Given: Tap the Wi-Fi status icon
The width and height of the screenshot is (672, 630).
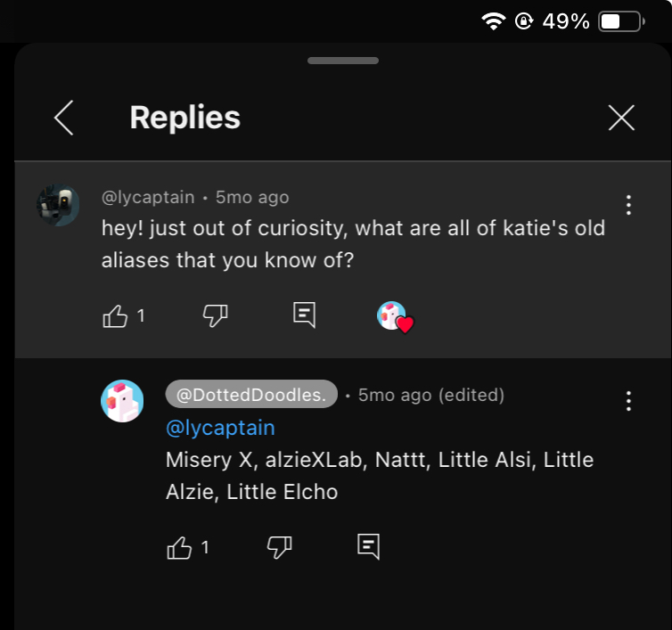Looking at the screenshot, I should tap(493, 21).
